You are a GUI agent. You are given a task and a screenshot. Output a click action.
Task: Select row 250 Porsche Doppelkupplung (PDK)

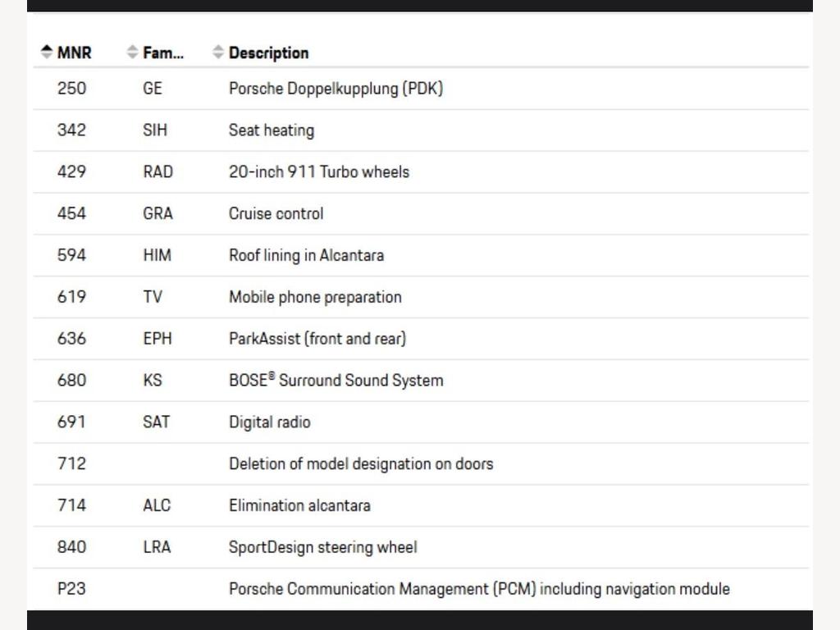point(421,89)
